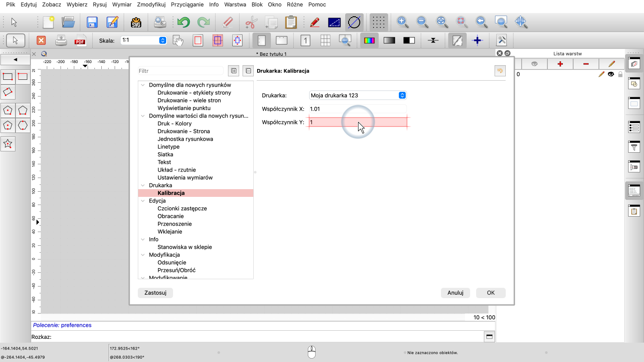Click the Zoom In magnifier icon
The height and width of the screenshot is (362, 644).
click(402, 22)
